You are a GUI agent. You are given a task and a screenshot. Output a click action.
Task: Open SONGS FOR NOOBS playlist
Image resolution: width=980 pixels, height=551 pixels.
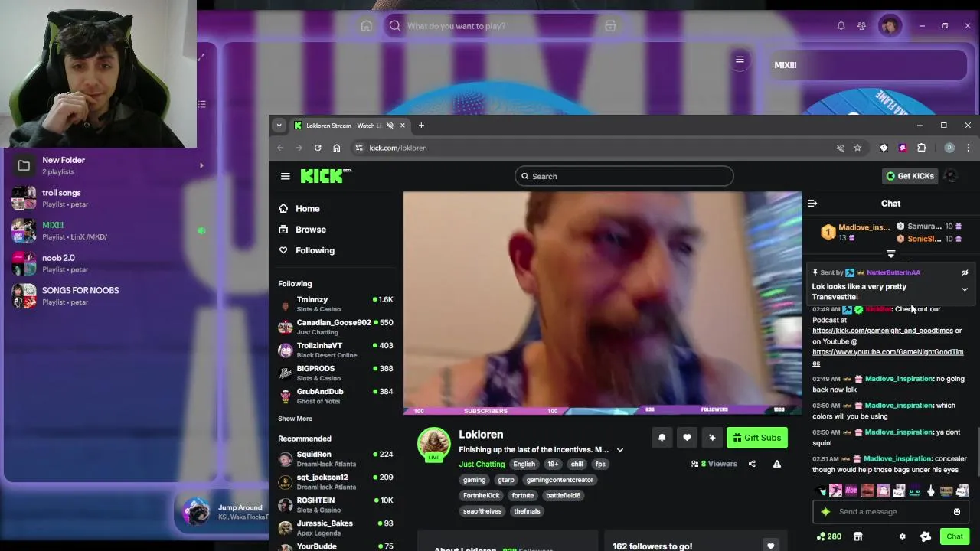107,296
